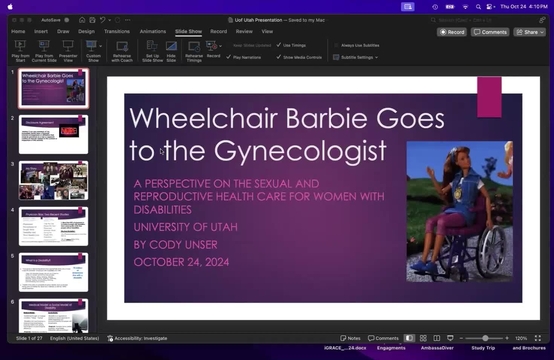Switch to Normal view in the status bar

pos(409,338)
